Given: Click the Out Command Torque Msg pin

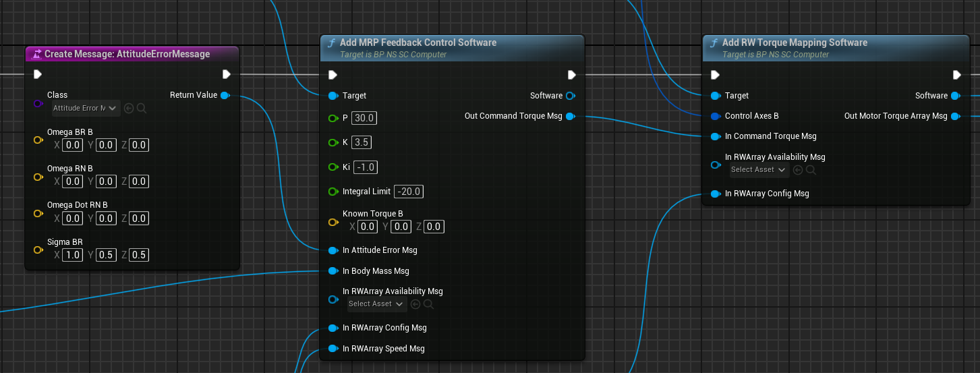Looking at the screenshot, I should (x=570, y=116).
